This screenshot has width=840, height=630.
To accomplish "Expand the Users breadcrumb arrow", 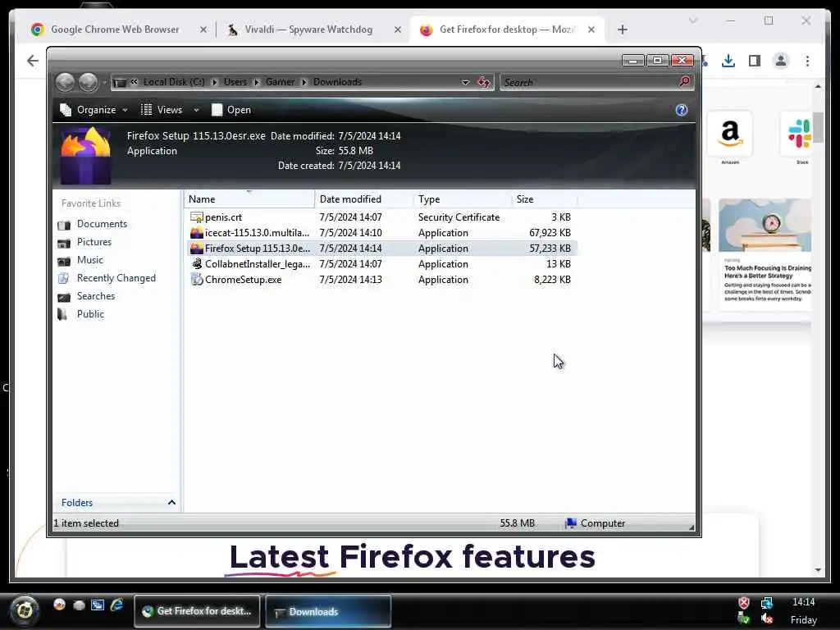I will pos(256,82).
